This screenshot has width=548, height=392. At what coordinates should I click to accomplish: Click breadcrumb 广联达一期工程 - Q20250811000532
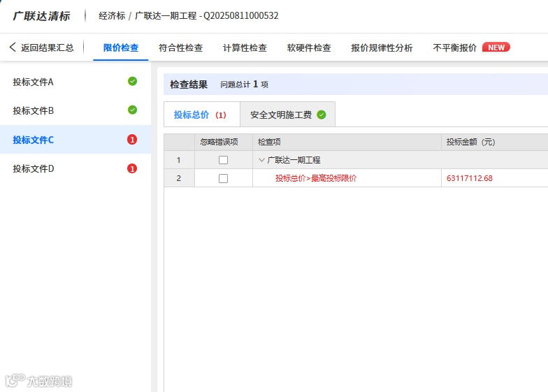(207, 15)
